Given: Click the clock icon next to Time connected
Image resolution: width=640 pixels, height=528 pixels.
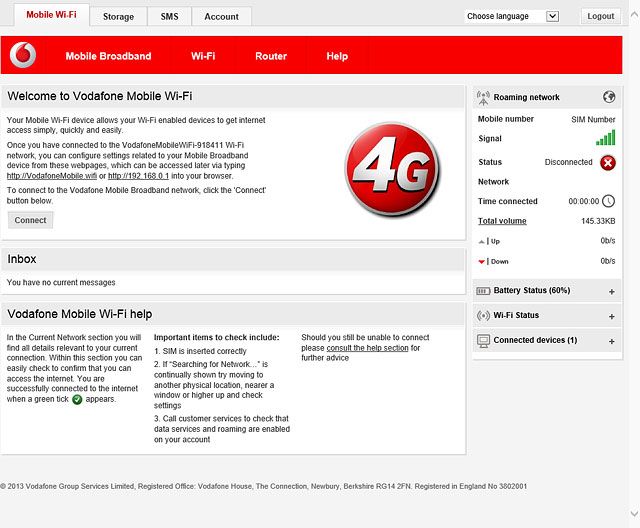Looking at the screenshot, I should click(609, 201).
